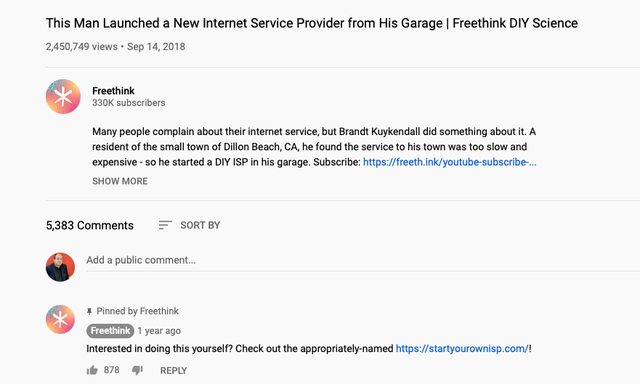The height and width of the screenshot is (384, 640).
Task: Click the video title text
Action: coord(311,23)
